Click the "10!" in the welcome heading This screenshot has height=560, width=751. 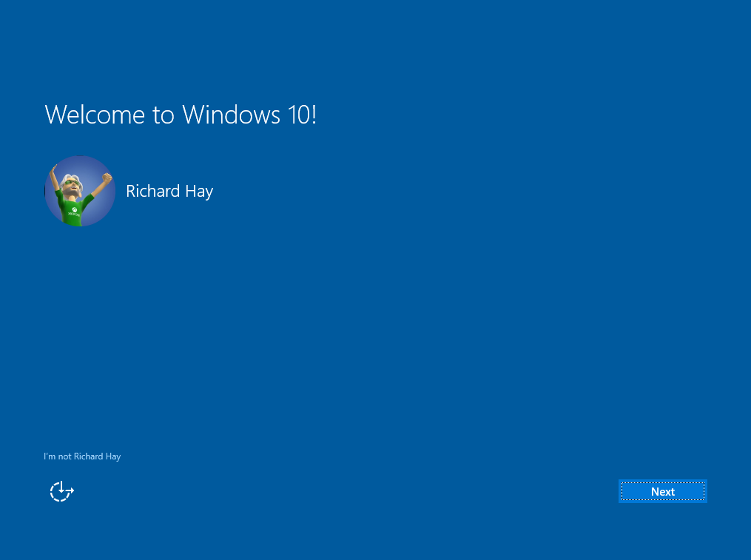pyautogui.click(x=300, y=115)
